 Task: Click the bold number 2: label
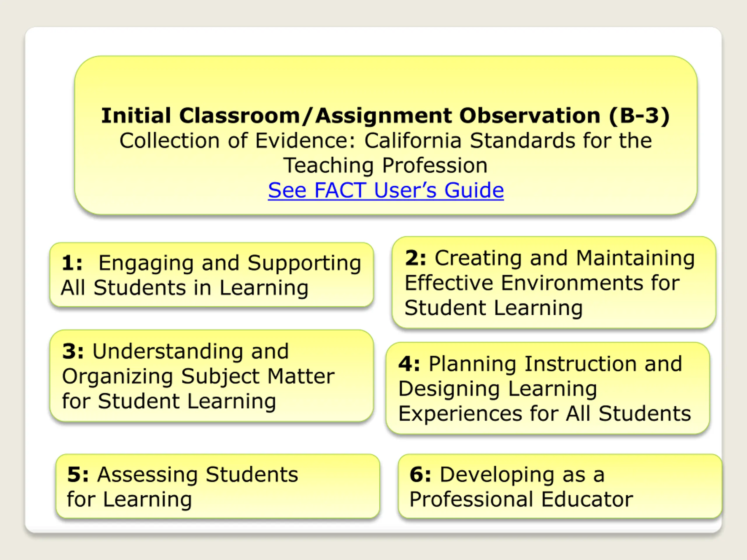416,258
